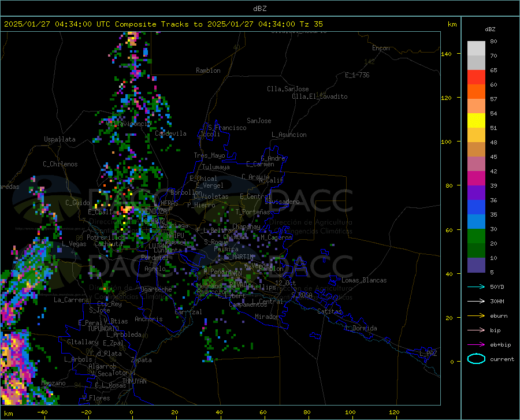Select the blue 36 dBZ color swatch
Image resolution: width=520 pixels, height=420 pixels.
coord(476,207)
